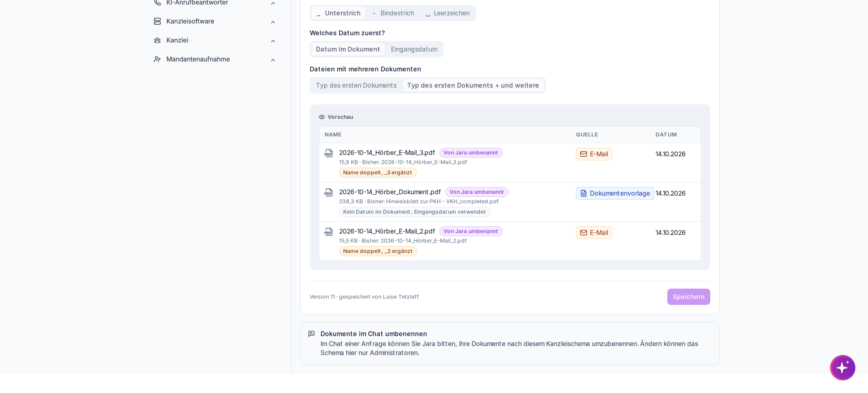Viewport: 868px width, 393px height.
Task: Open the KI-Anrufbeantworter sidebar item
Action: pyautogui.click(x=215, y=3)
